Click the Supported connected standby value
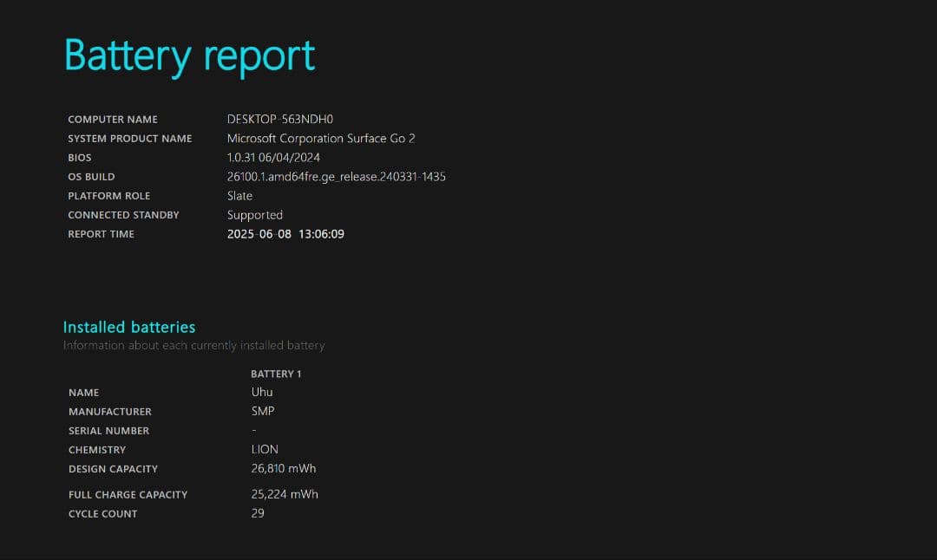937x560 pixels. tap(255, 215)
